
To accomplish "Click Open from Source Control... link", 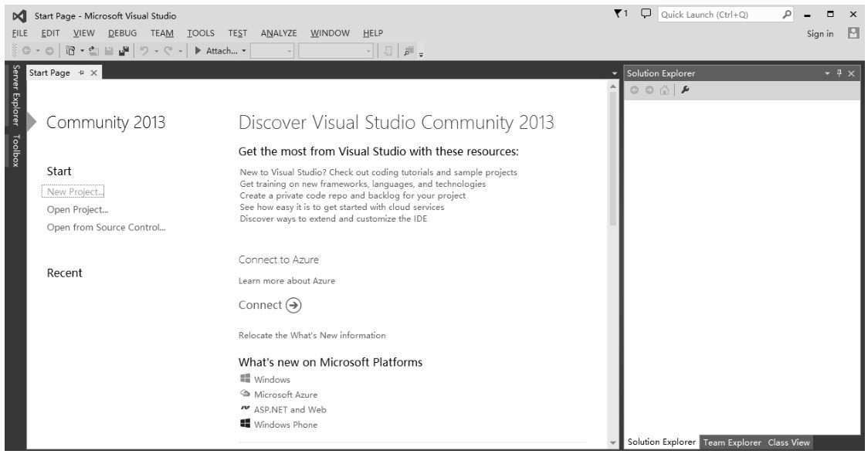I will [x=107, y=227].
